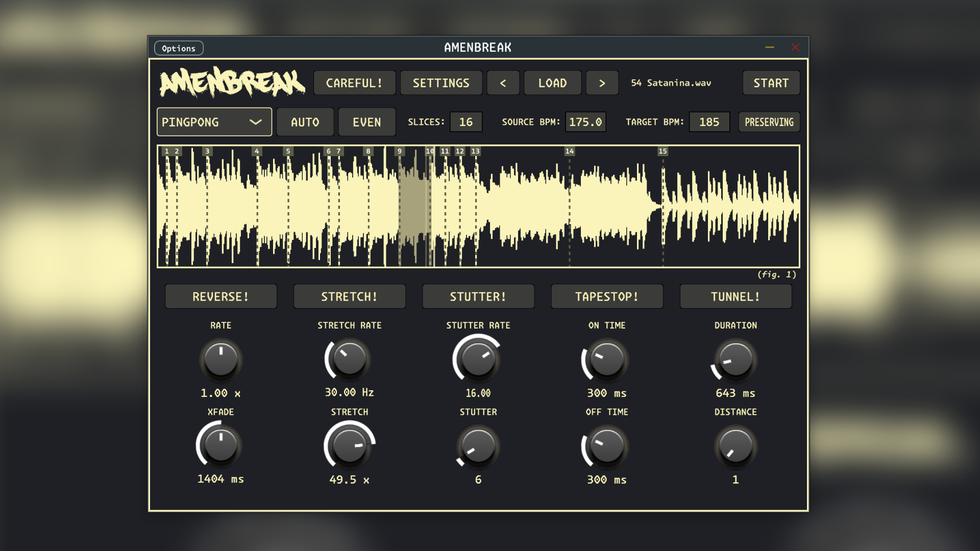Toggle the AUTO slicing mode
This screenshot has width=980, height=551.
305,122
